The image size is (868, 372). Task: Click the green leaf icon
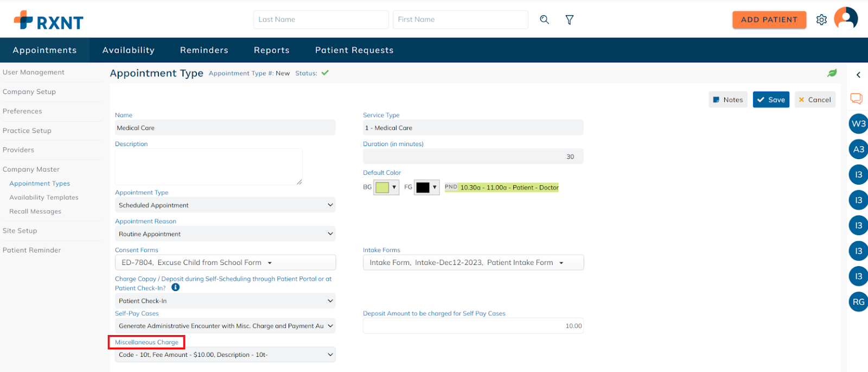tap(832, 73)
